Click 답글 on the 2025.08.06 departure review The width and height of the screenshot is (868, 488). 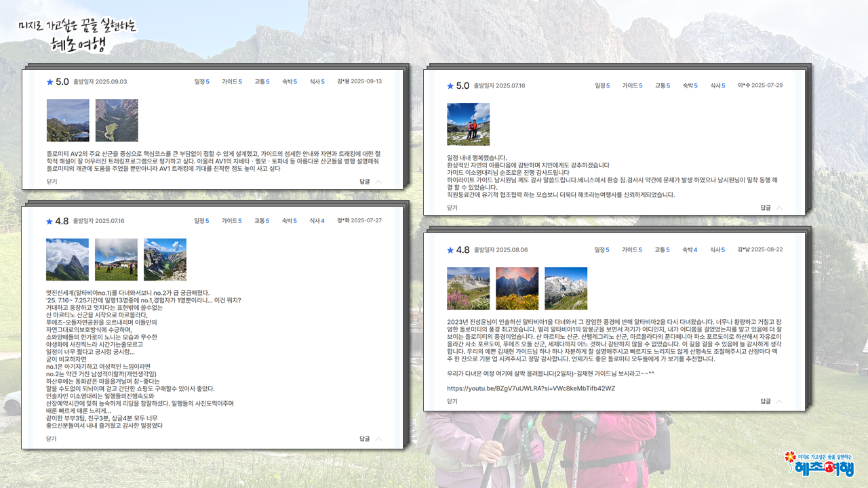(766, 401)
